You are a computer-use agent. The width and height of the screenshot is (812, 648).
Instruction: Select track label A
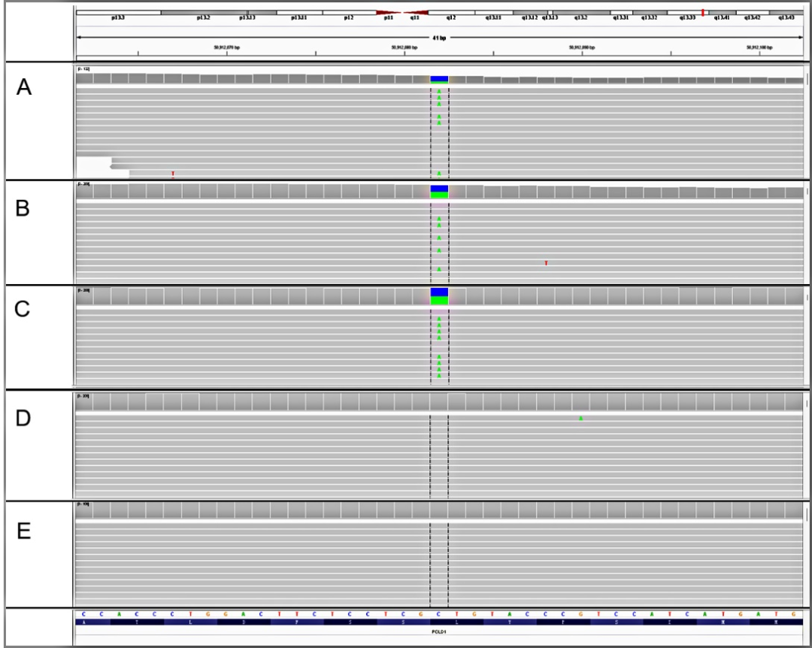tap(25, 88)
